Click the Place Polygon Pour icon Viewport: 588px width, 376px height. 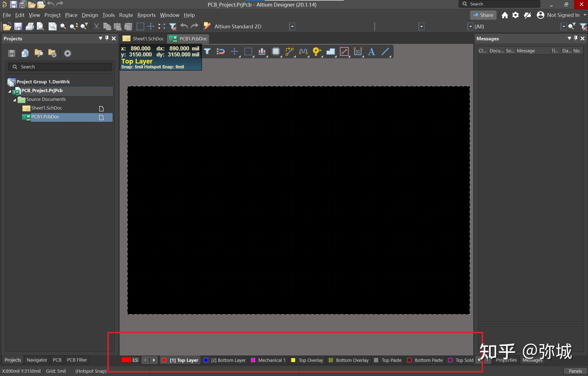click(x=330, y=51)
